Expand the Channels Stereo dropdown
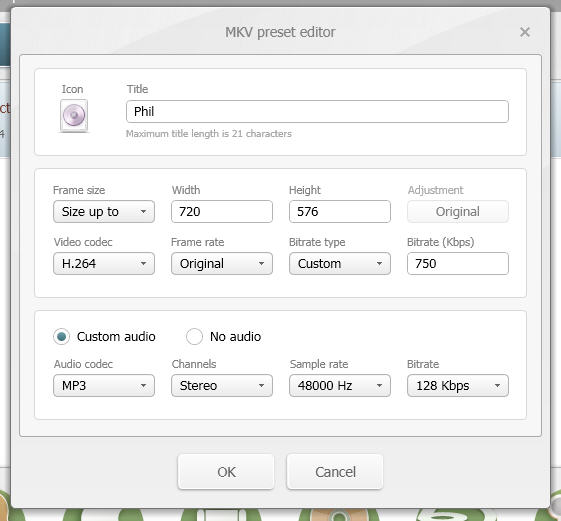Screen dimensions: 561x521 click(x=222, y=386)
